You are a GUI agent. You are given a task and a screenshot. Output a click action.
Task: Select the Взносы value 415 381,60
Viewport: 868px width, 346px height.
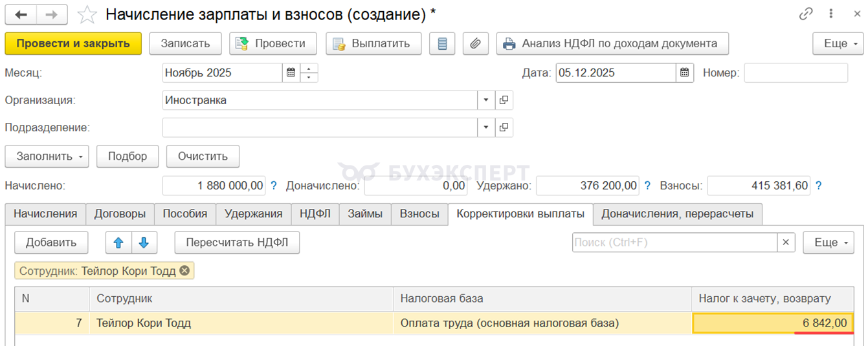click(759, 186)
